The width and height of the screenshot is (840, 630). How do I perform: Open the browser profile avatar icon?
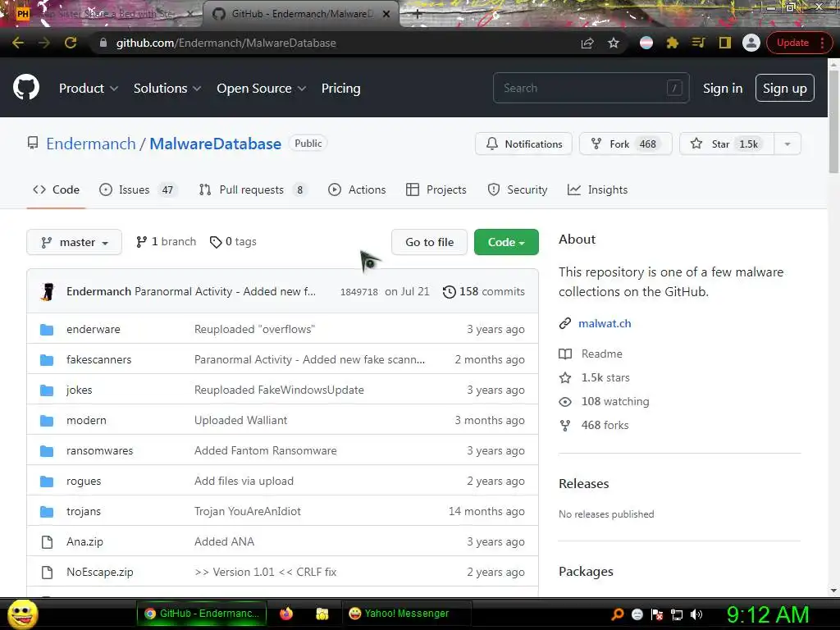(x=751, y=43)
